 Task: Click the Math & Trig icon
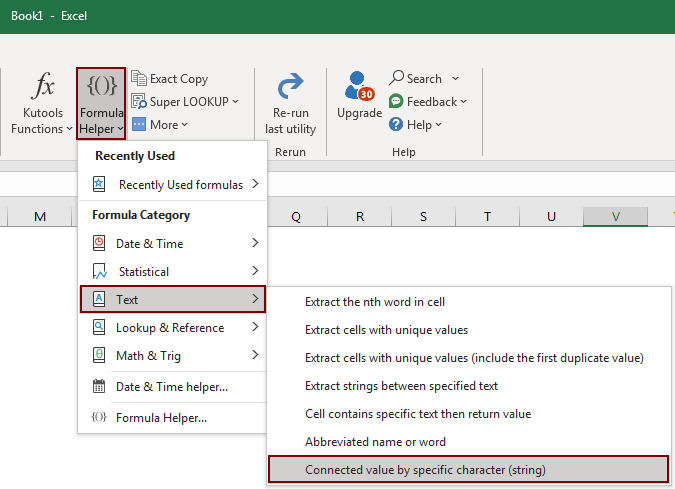pyautogui.click(x=99, y=355)
